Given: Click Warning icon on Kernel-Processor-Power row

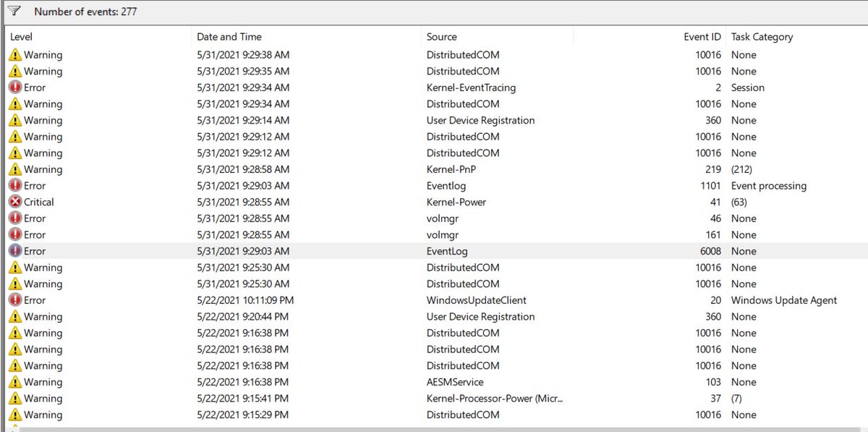Looking at the screenshot, I should click(x=15, y=399).
